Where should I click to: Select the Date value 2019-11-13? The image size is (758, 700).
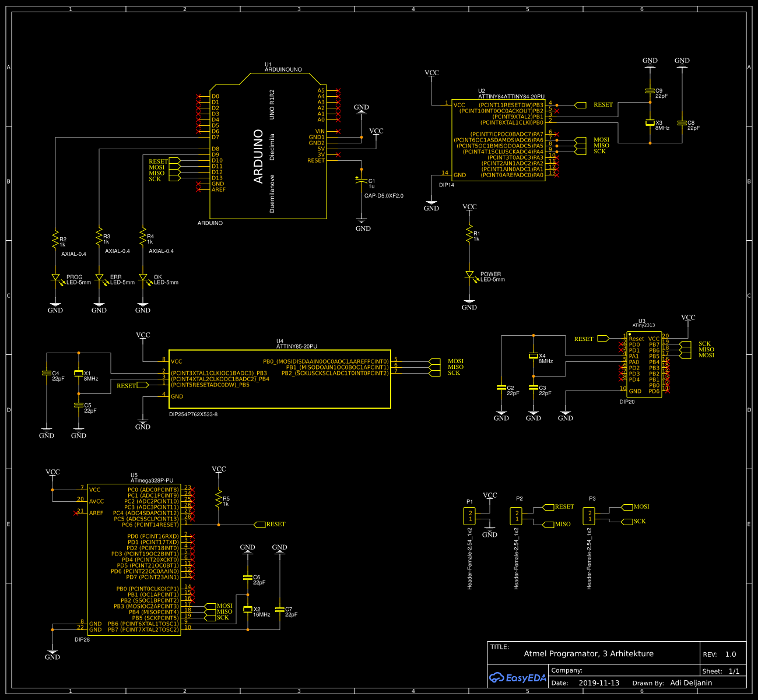click(599, 683)
